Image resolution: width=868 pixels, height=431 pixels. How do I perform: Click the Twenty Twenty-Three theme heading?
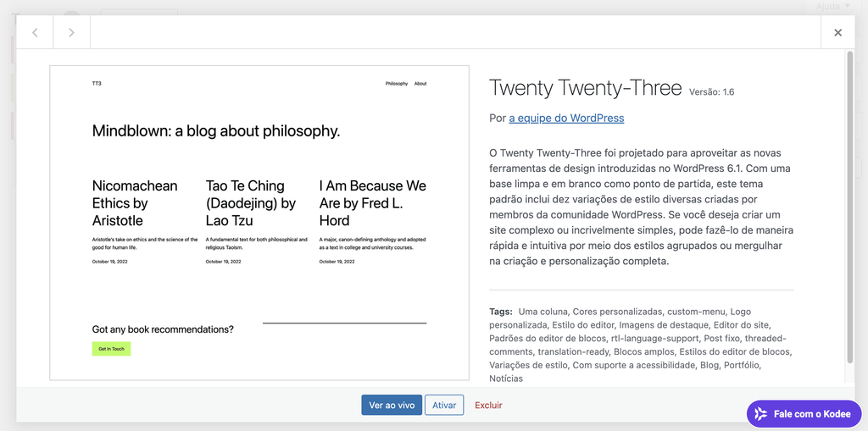(586, 89)
